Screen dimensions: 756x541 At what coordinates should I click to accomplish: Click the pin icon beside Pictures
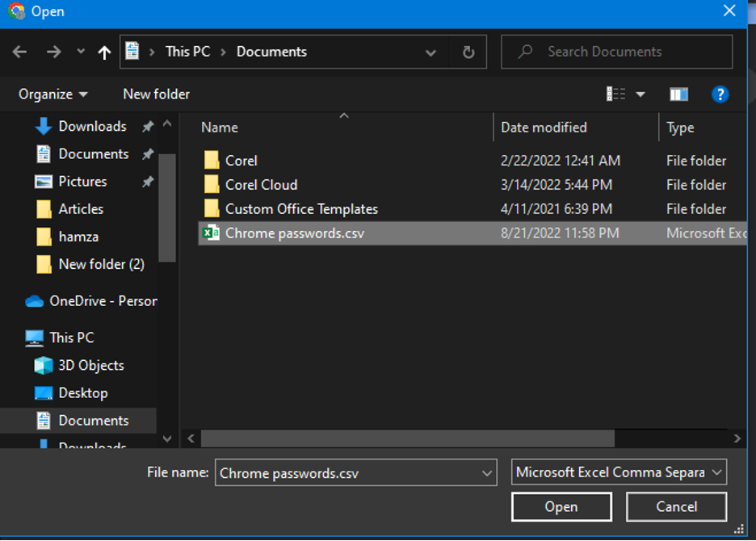click(148, 182)
